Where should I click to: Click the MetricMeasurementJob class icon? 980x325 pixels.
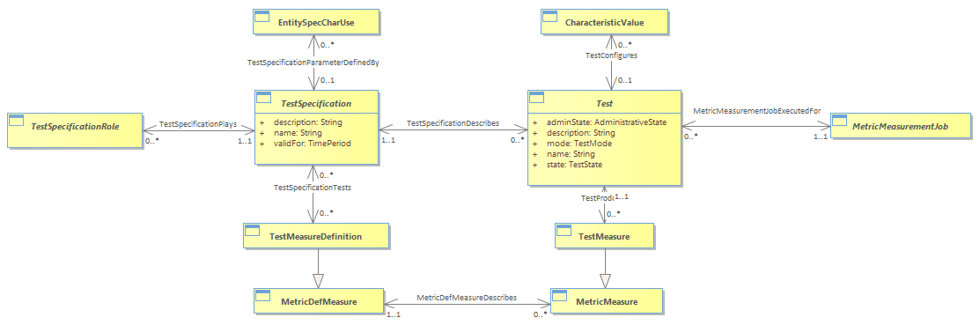point(838,120)
